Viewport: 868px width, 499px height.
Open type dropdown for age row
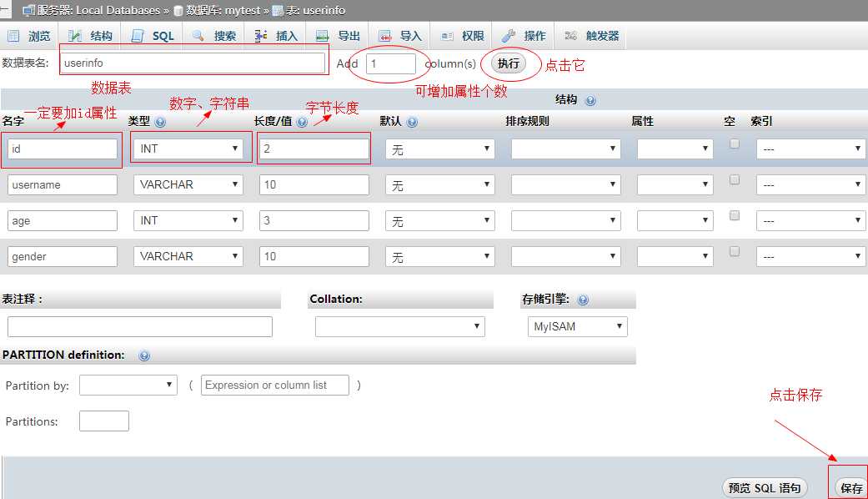[x=188, y=220]
